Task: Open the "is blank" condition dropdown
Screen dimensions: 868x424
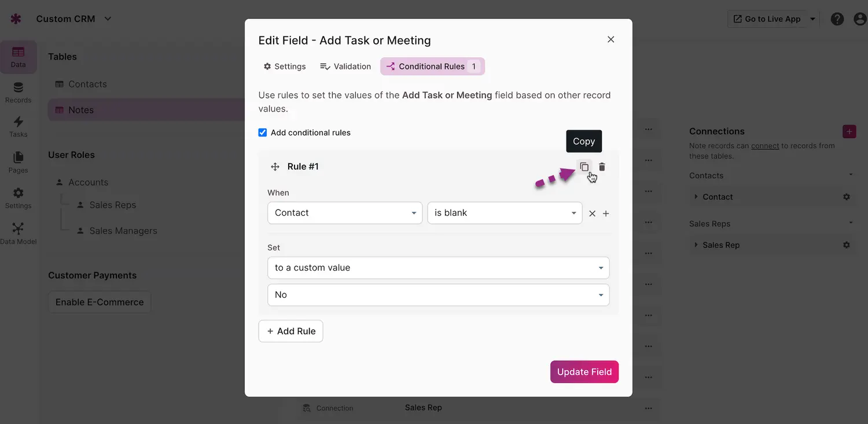Action: tap(505, 213)
